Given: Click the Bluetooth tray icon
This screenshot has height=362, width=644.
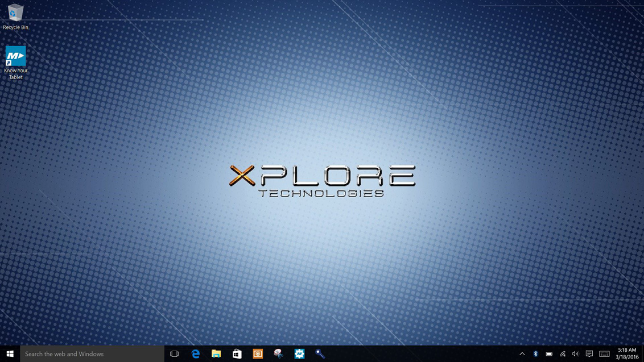Looking at the screenshot, I should [535, 354].
